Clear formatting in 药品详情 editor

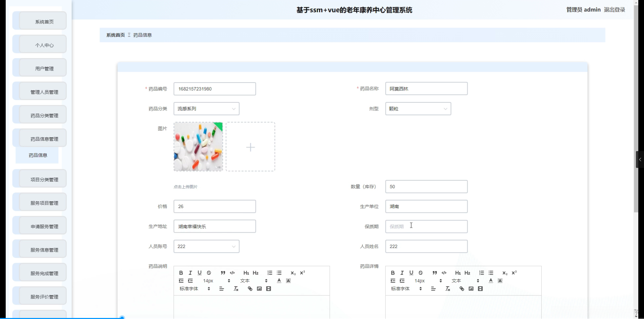pos(448,289)
